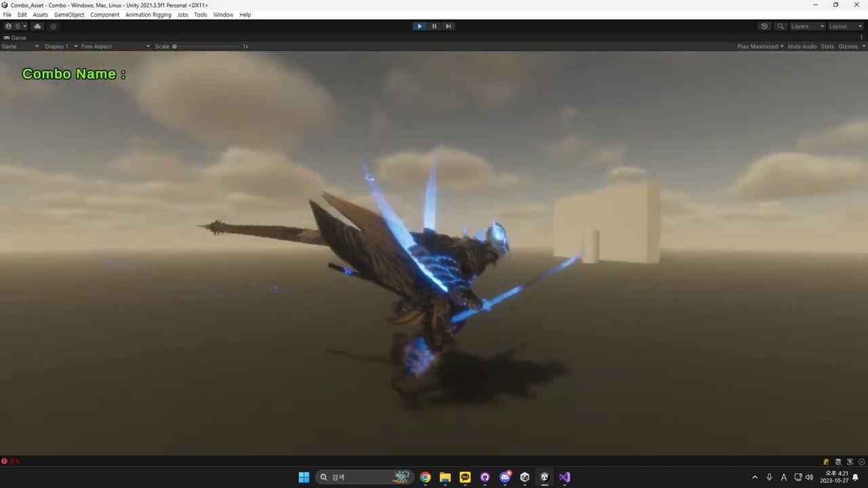Open volume control tray icon
The height and width of the screenshot is (488, 868).
[809, 477]
